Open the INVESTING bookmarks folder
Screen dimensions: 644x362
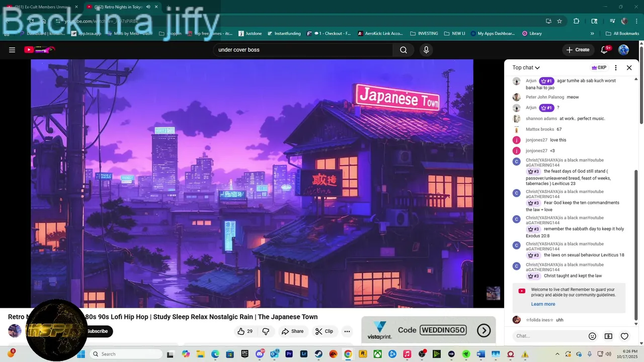pyautogui.click(x=424, y=34)
